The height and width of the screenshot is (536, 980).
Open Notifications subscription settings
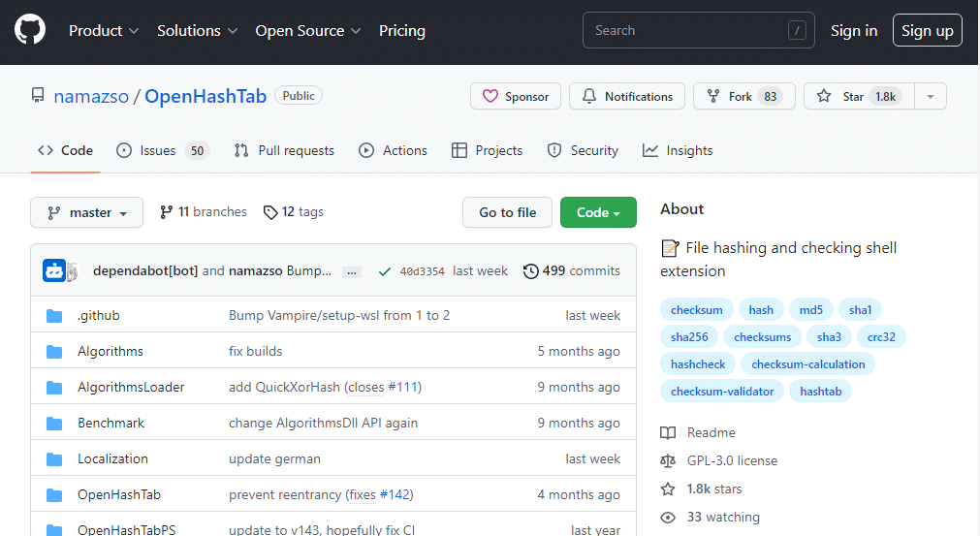[x=626, y=97]
